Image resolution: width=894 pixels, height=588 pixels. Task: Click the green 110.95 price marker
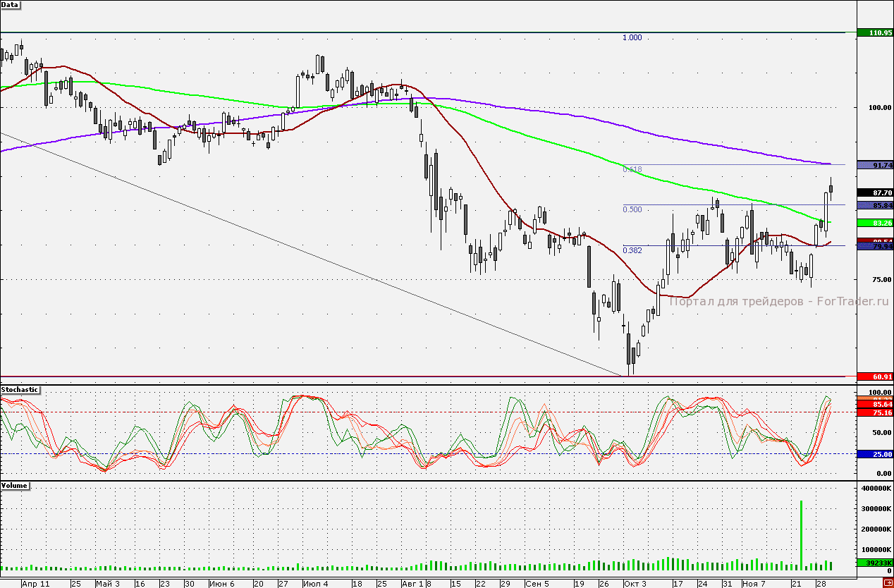[874, 32]
